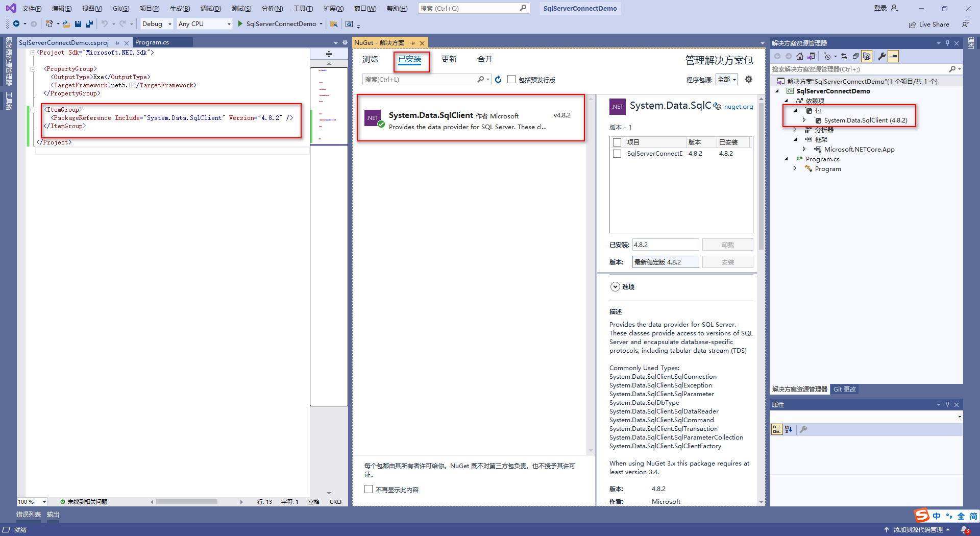Click Save All icon in main toolbar
This screenshot has height=536, width=980.
click(89, 23)
